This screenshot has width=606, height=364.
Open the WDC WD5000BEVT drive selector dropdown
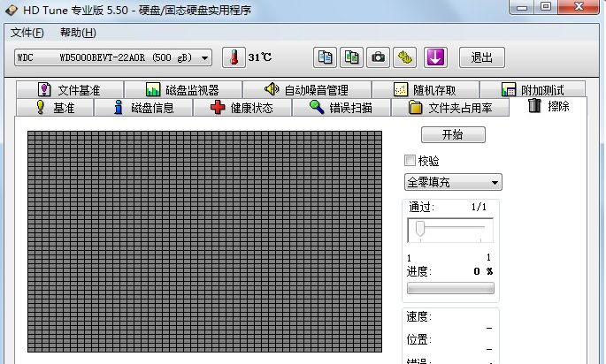click(113, 58)
